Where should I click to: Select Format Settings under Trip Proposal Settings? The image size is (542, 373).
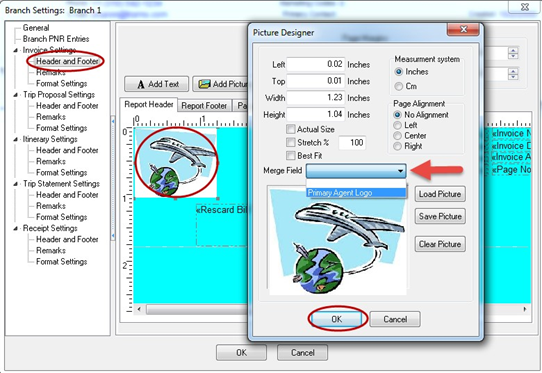(x=62, y=128)
